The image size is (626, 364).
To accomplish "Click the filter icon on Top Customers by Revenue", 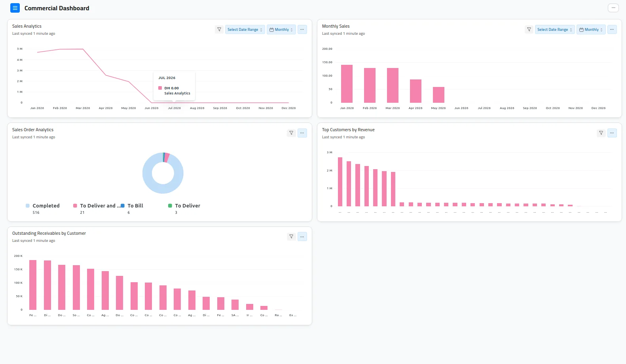I will pos(601,133).
